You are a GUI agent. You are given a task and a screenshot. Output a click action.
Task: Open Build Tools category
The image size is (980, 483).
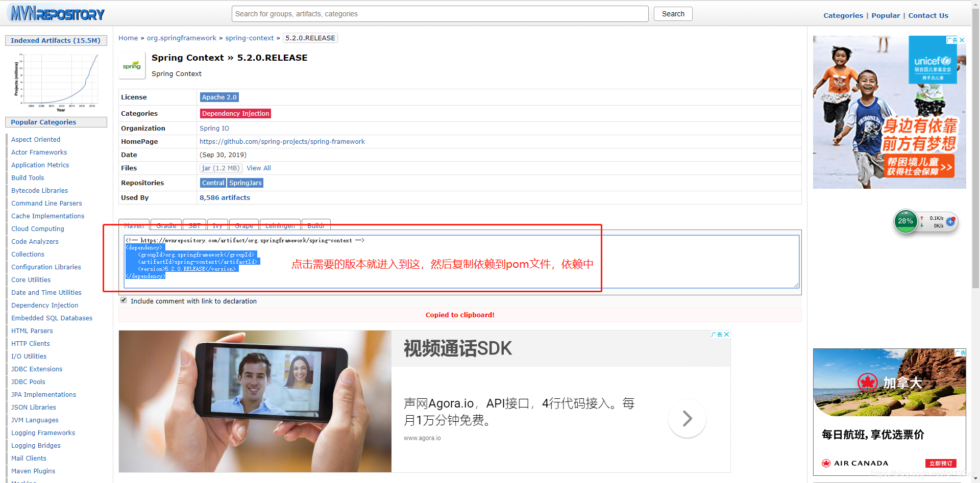click(28, 177)
